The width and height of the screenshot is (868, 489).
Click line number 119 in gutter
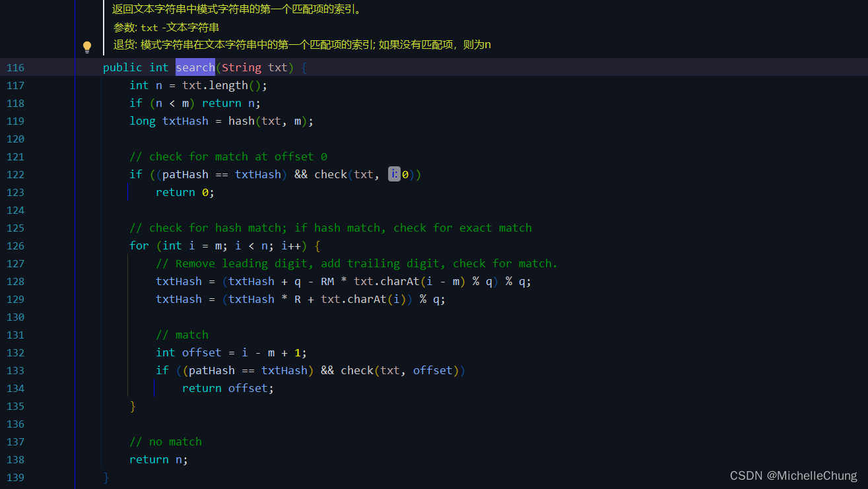tap(15, 121)
